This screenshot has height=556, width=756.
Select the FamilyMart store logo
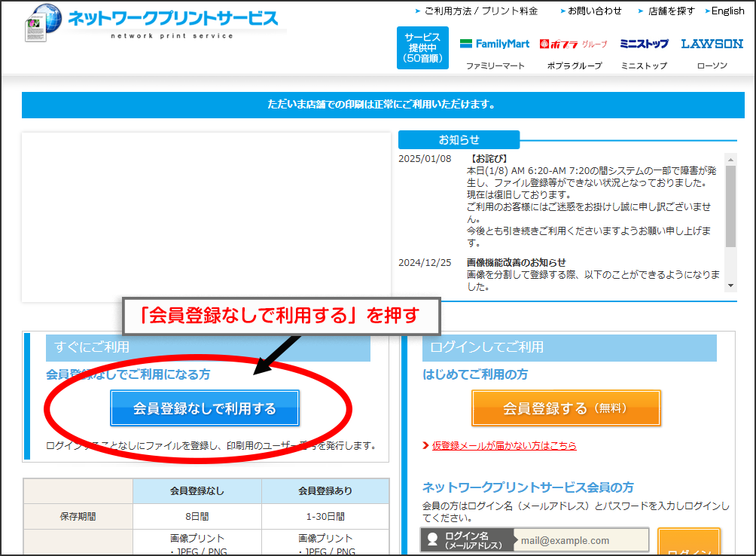pos(495,44)
